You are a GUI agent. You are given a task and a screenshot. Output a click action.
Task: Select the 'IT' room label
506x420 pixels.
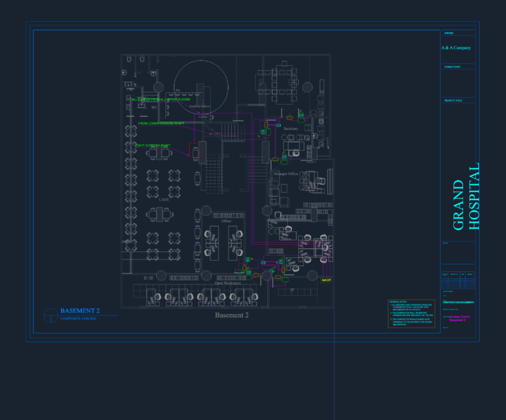[292, 290]
